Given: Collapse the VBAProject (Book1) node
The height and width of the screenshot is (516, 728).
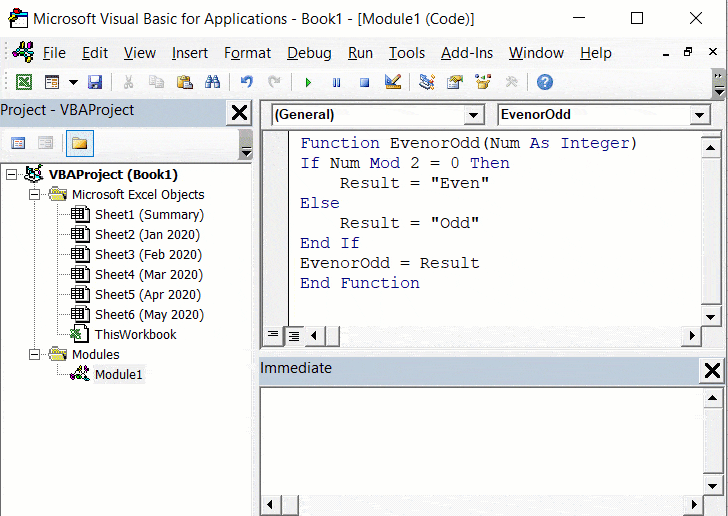Looking at the screenshot, I should pos(11,175).
